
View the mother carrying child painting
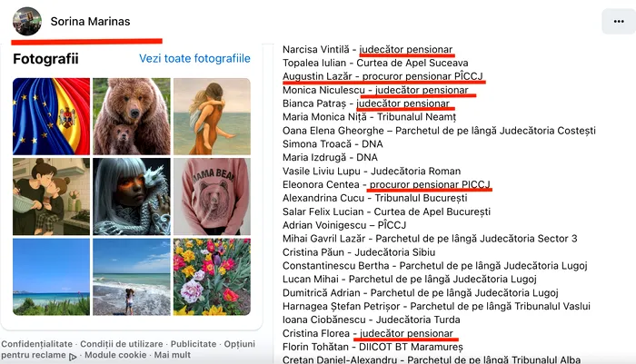212,116
